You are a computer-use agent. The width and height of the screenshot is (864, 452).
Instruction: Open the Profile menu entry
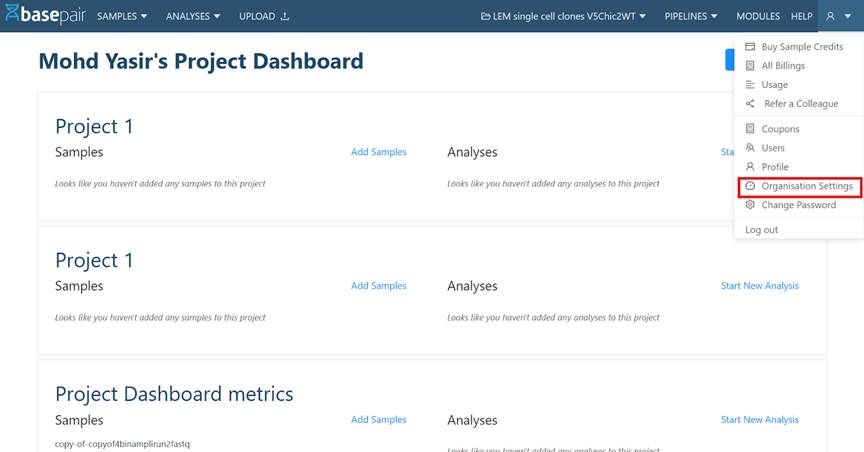pyautogui.click(x=774, y=167)
